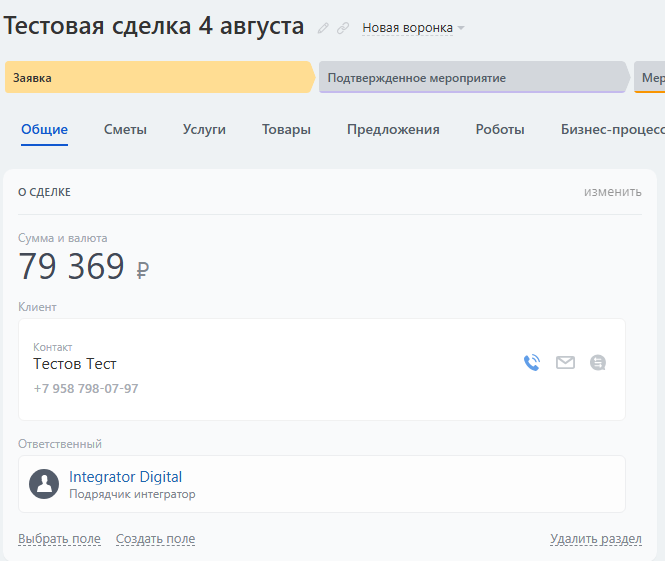Switch to the Предложения tab
665x561 pixels.
393,129
